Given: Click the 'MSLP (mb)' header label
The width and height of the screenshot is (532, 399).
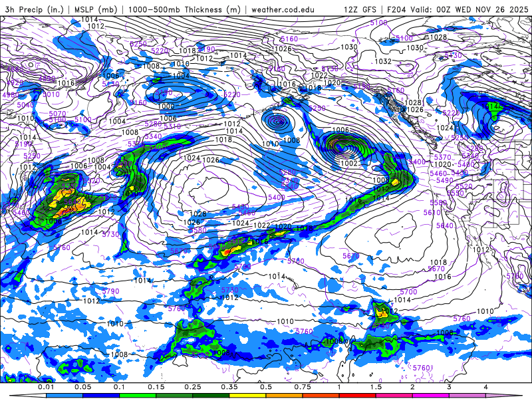Looking at the screenshot, I should pos(94,9).
